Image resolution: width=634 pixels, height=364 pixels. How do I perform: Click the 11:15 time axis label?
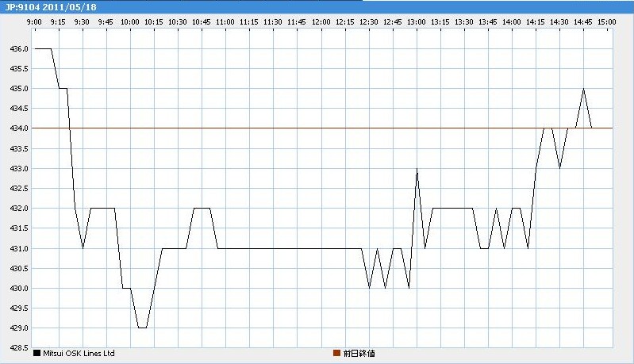249,22
